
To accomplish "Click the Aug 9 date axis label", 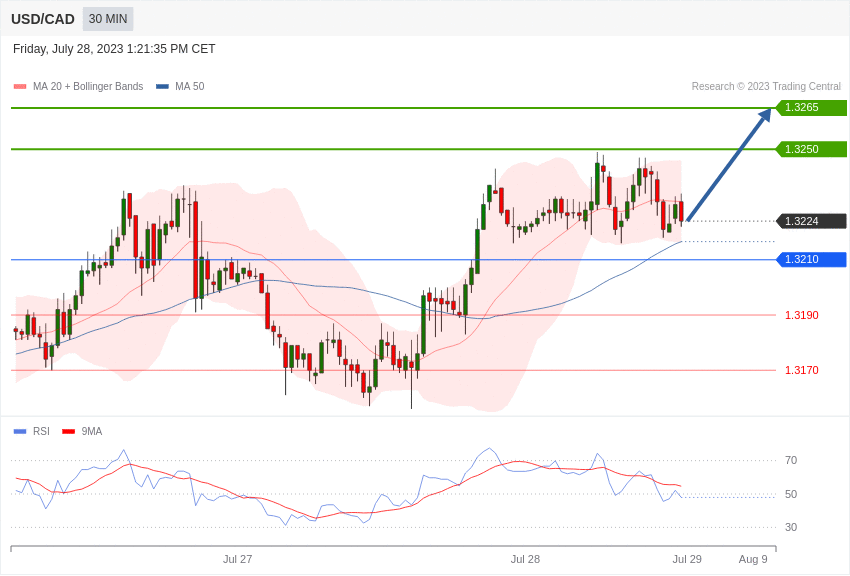I will (x=753, y=559).
